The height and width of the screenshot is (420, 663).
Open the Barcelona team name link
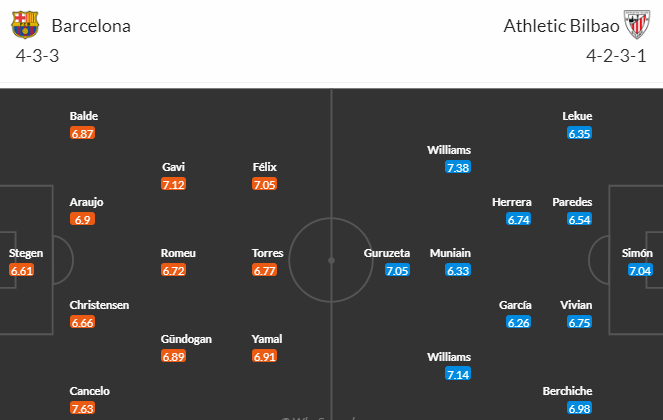[x=91, y=26]
